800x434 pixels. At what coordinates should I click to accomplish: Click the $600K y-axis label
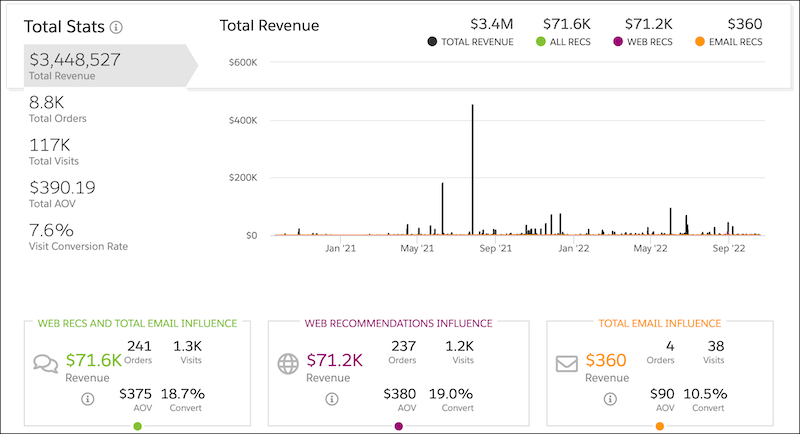point(243,62)
